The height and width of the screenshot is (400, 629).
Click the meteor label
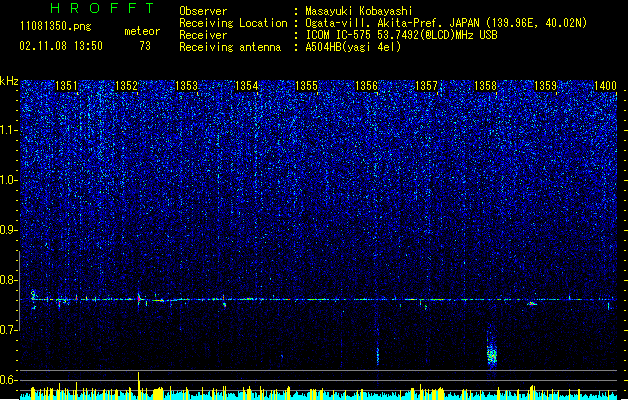[142, 31]
